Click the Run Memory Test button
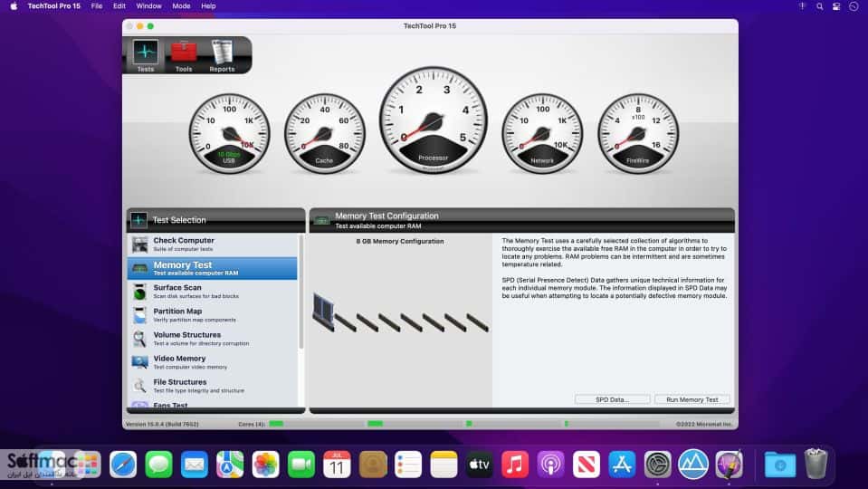This screenshot has height=489, width=868. [692, 399]
